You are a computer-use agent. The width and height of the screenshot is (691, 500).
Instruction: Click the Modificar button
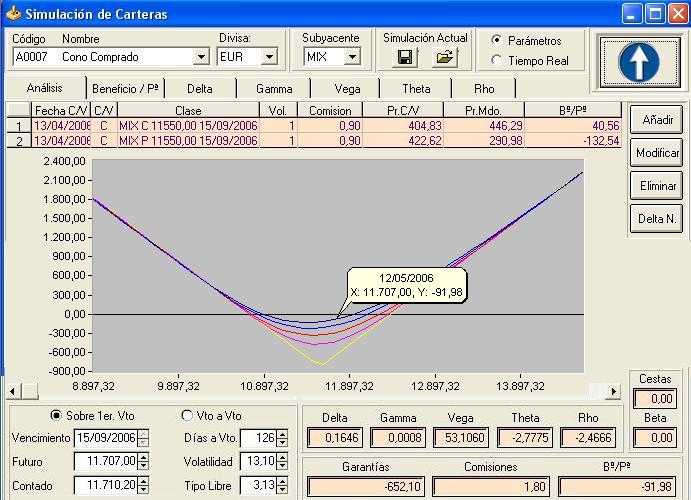[657, 152]
